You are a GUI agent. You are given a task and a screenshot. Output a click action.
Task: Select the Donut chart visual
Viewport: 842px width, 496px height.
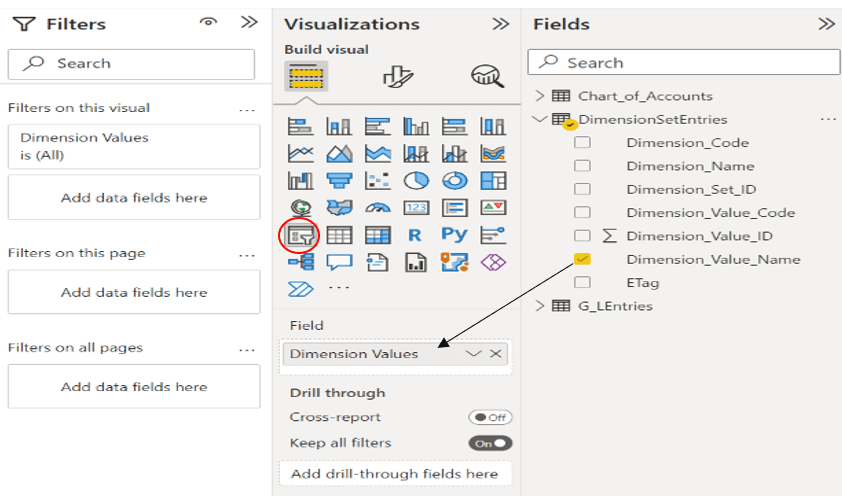tap(455, 181)
